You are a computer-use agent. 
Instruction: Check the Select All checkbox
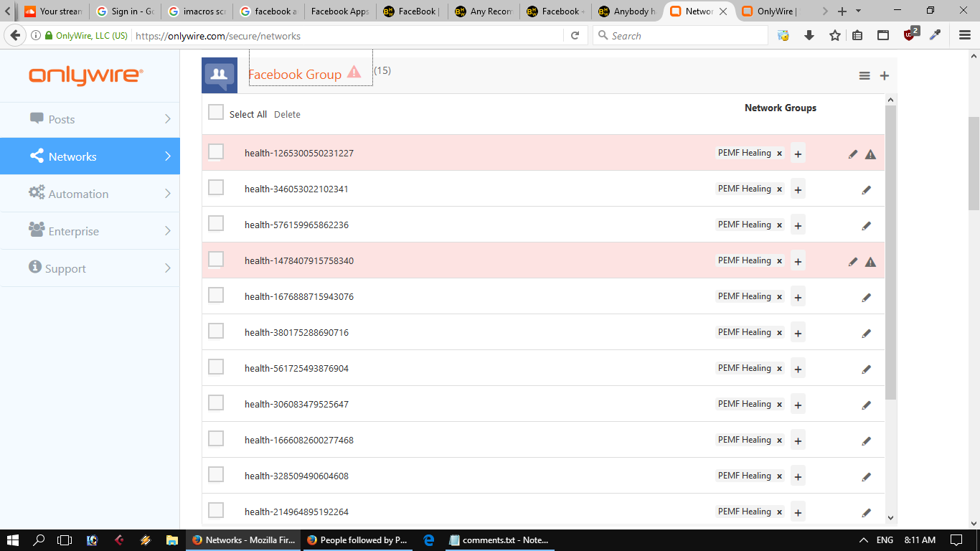point(216,112)
